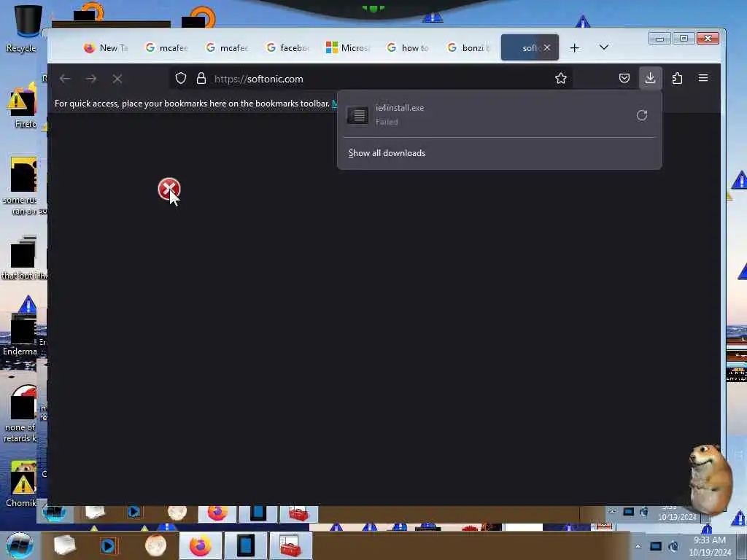The image size is (747, 560).
Task: Click the hamster desktop buddy character
Action: click(709, 478)
